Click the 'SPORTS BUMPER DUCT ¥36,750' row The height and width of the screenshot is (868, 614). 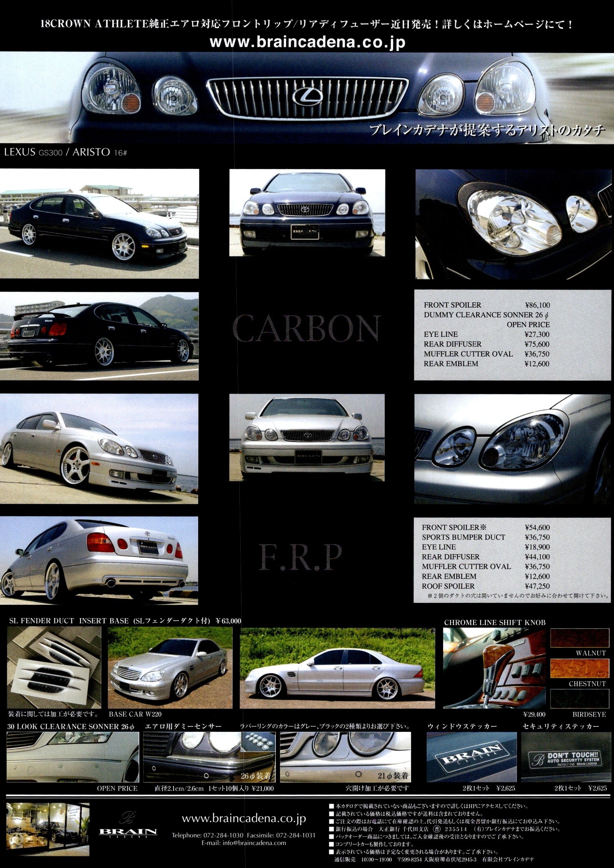[486, 537]
